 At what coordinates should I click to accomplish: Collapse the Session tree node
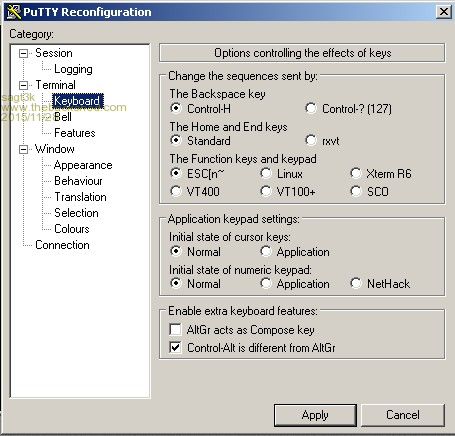(x=23, y=53)
